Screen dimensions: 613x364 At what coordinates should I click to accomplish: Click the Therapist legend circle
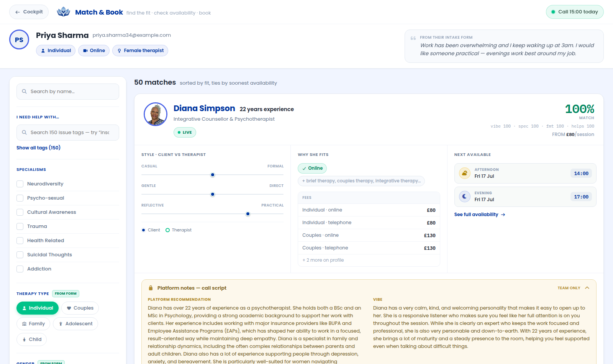(x=167, y=230)
